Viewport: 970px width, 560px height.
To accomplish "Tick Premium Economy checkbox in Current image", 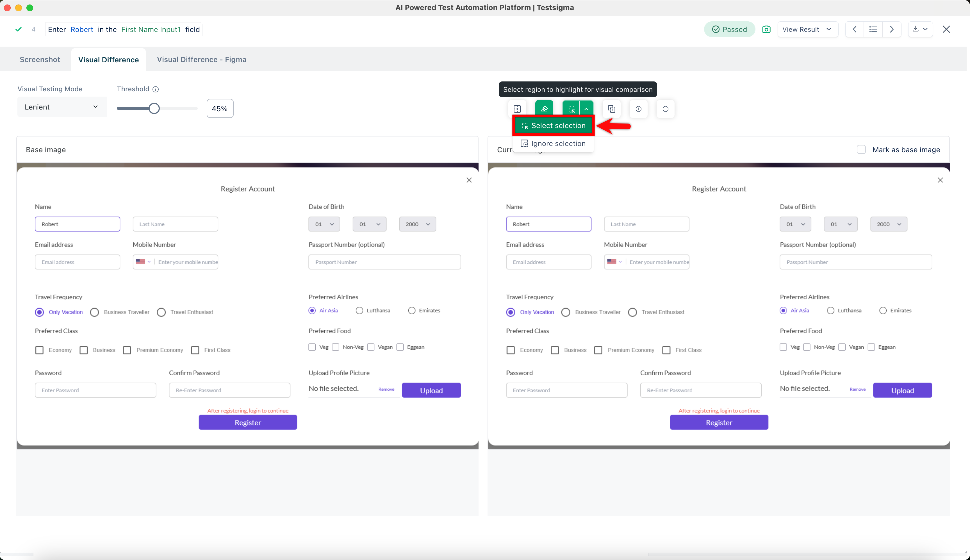I will click(598, 350).
